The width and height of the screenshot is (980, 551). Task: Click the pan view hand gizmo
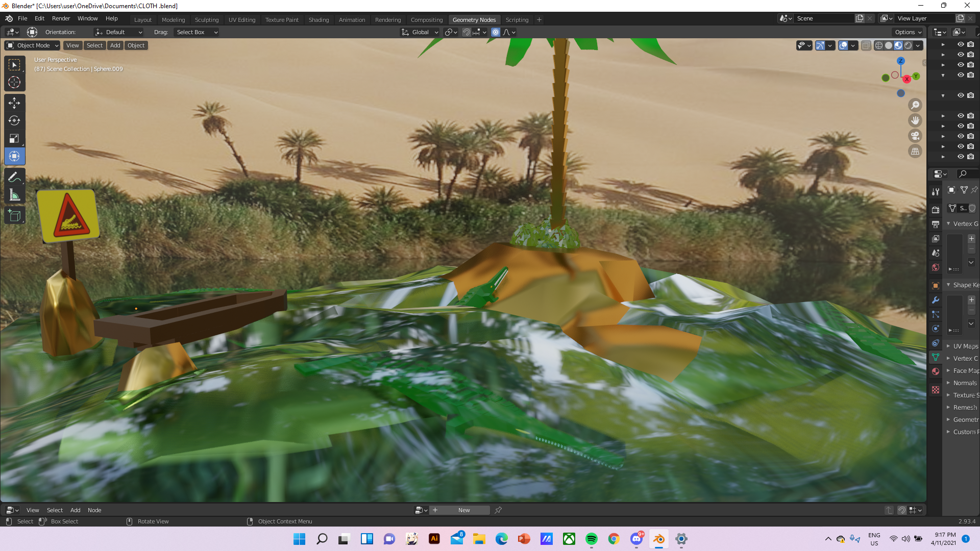pyautogui.click(x=915, y=120)
